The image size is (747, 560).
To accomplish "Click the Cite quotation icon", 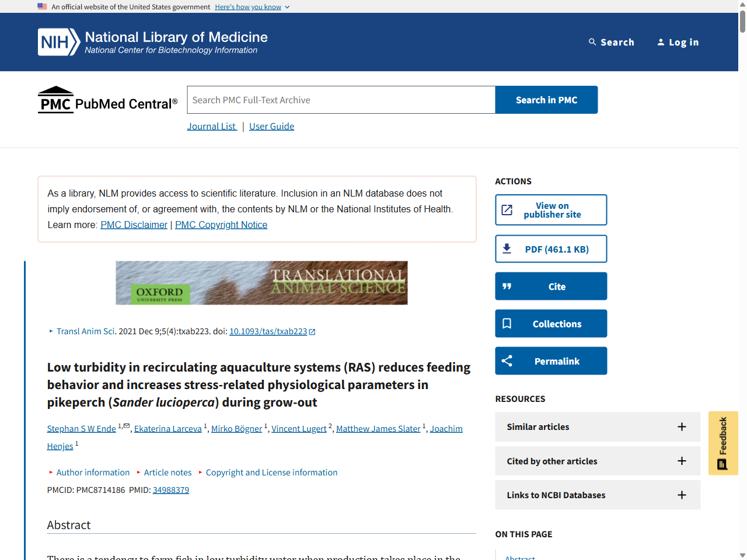I will pyautogui.click(x=507, y=286).
